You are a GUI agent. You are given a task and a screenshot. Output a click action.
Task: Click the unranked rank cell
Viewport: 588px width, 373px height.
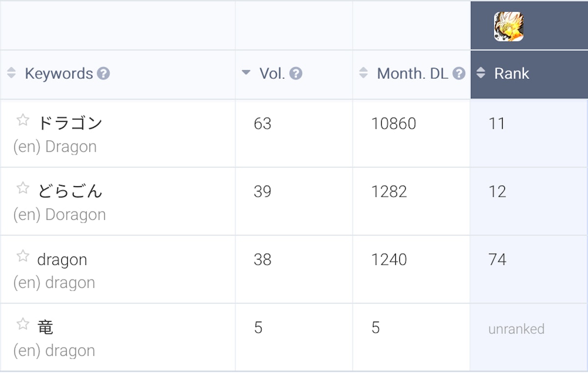[x=516, y=329]
